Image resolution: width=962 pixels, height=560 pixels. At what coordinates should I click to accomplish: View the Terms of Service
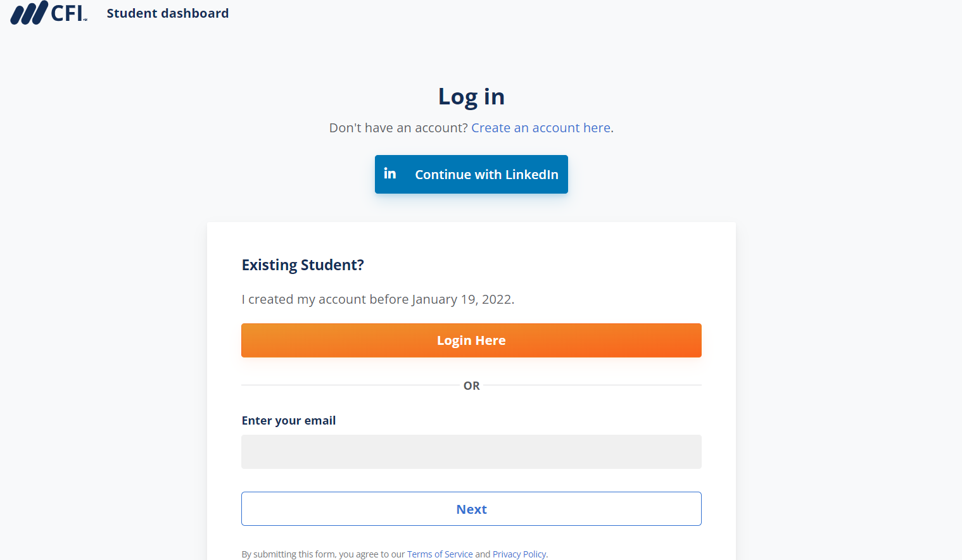(x=440, y=554)
